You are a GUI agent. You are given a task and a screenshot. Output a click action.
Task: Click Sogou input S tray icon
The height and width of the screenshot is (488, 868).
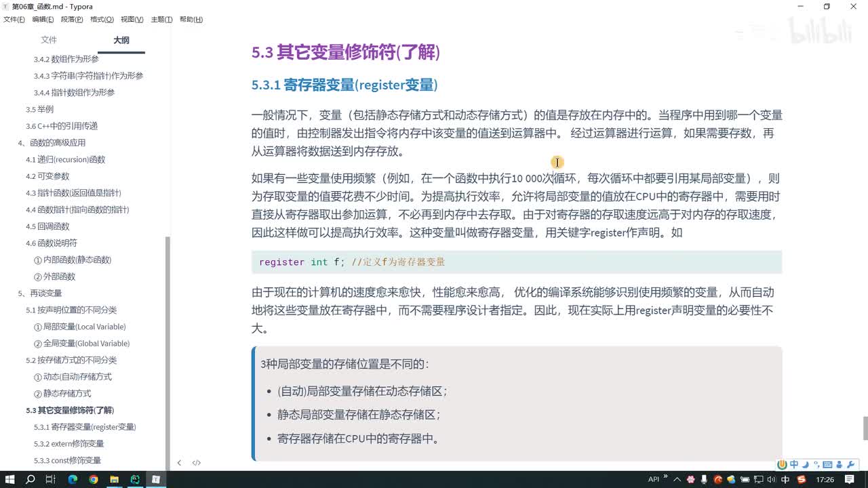(802, 479)
